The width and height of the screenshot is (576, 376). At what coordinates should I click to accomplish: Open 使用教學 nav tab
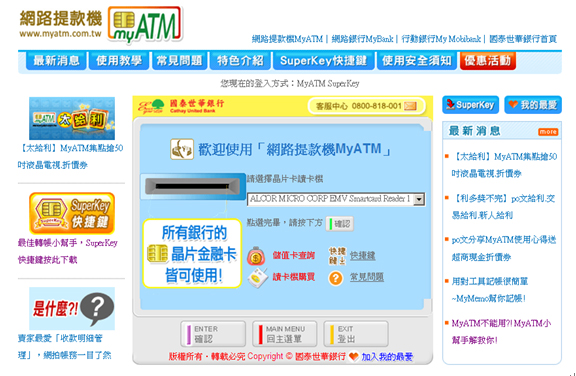click(x=119, y=61)
